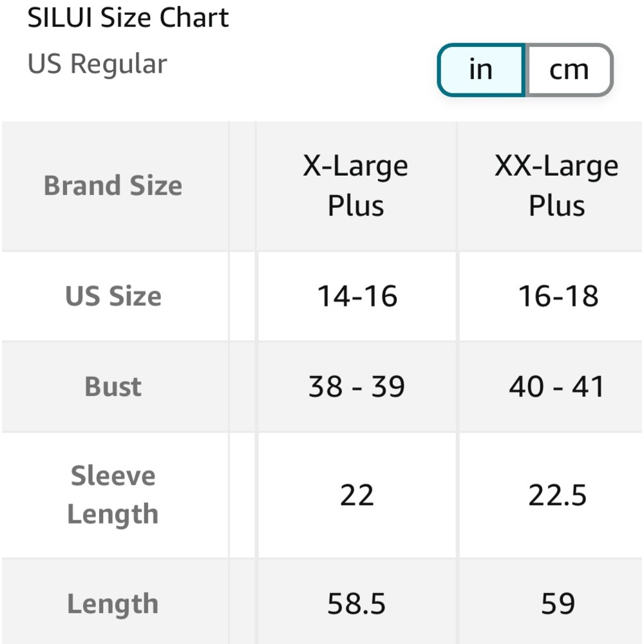The height and width of the screenshot is (644, 644).
Task: Click the 38 - 39 bust measurement
Action: [356, 386]
